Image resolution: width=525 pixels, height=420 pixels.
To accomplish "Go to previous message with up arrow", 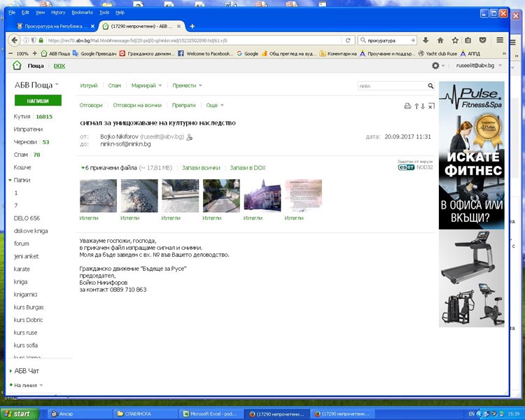I will click(x=416, y=106).
